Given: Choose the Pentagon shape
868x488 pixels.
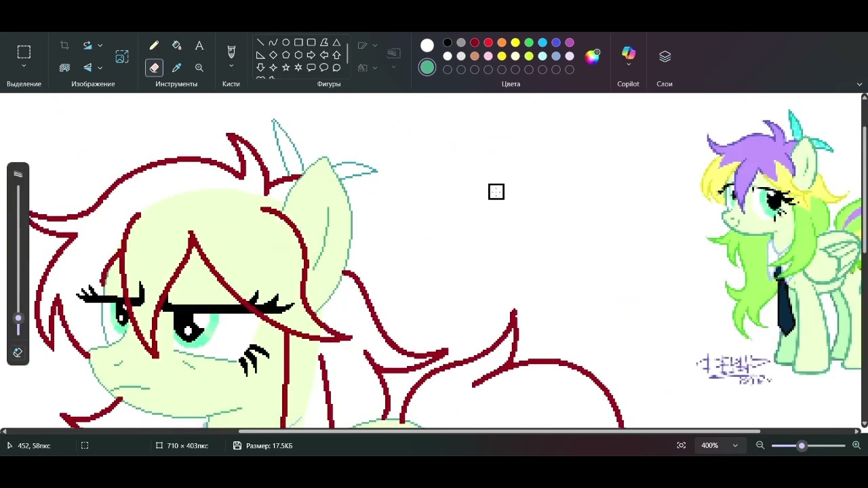Looking at the screenshot, I should point(285,55).
